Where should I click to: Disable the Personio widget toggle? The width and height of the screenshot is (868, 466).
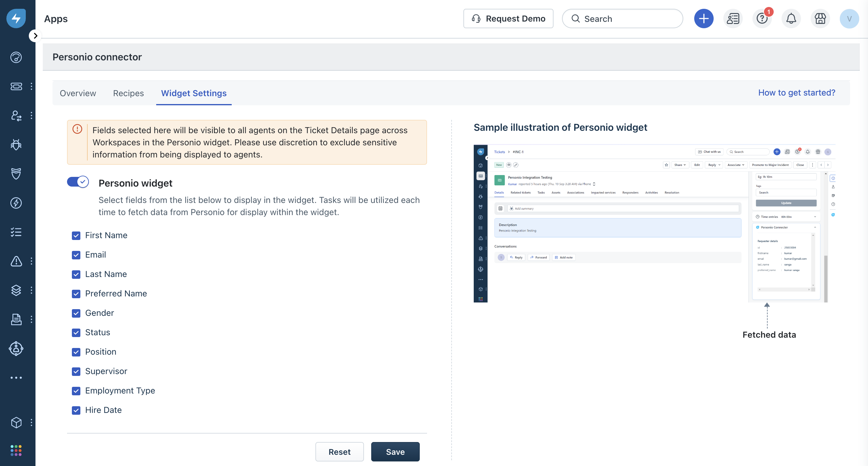(78, 182)
